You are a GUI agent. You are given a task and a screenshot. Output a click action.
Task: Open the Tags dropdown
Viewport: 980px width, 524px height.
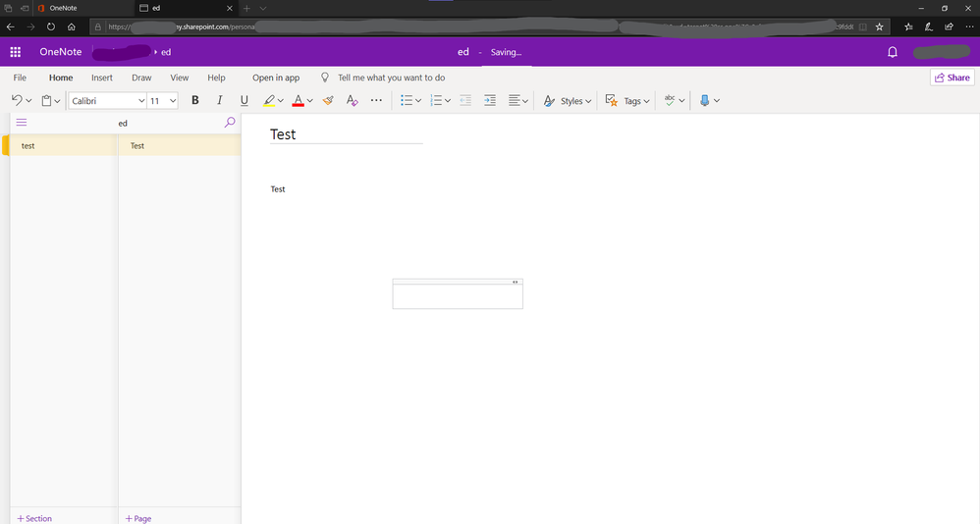point(637,100)
